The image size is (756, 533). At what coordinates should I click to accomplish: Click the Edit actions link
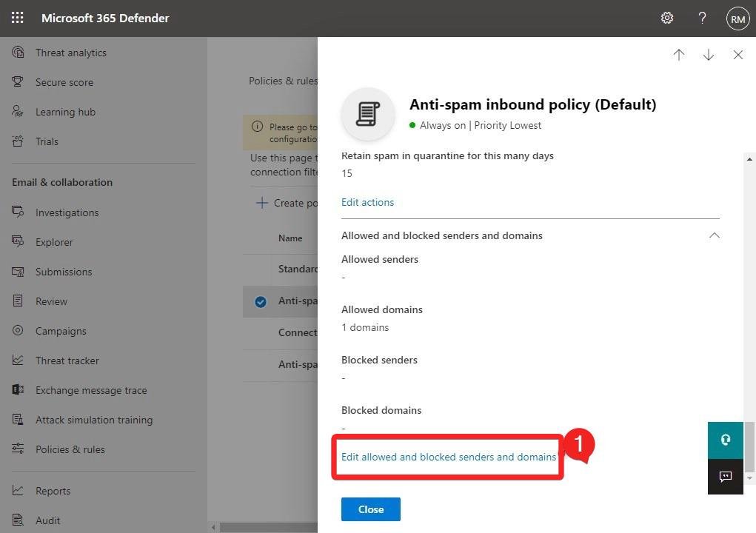(x=367, y=202)
